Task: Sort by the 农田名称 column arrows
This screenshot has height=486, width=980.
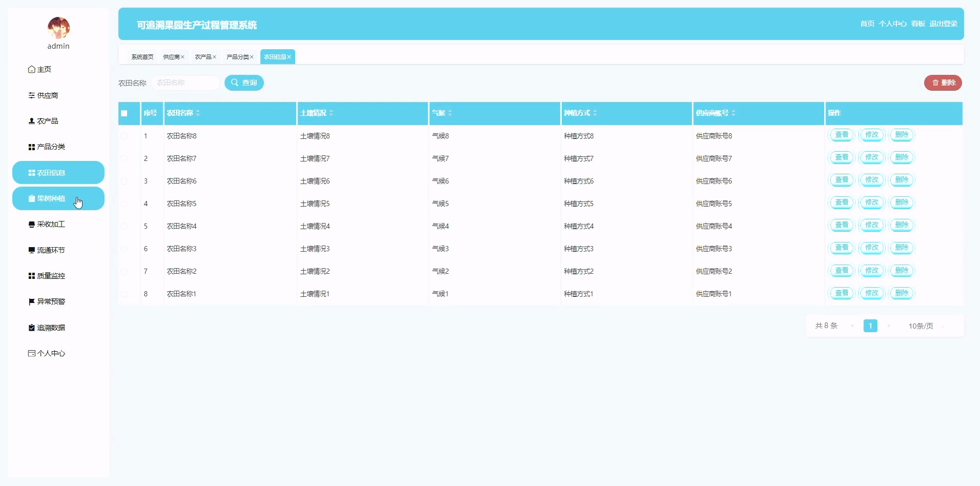Action: coord(198,113)
